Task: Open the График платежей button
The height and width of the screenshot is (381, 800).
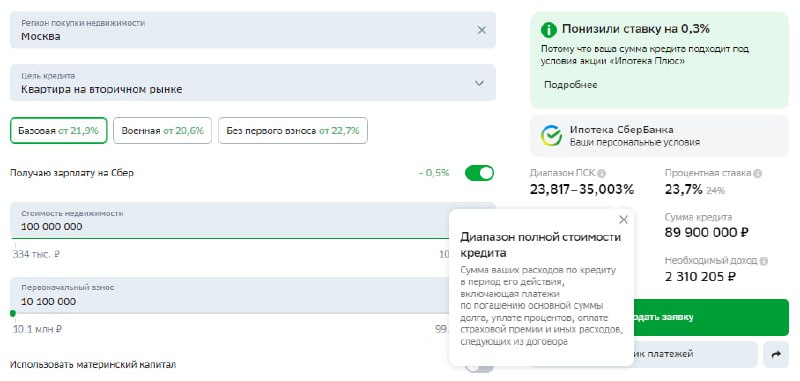Action: (x=695, y=354)
